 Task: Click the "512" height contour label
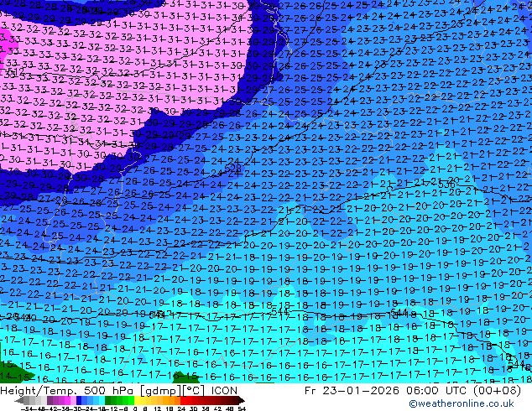point(16,72)
